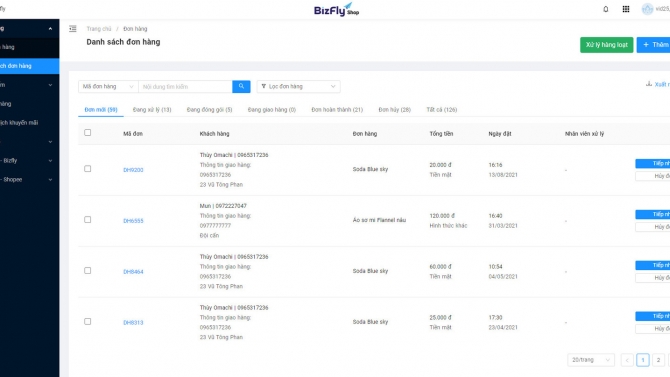Viewport: 670px width, 377px height.
Task: Open the Lọc đơn hàng filter dropdown
Action: 298,86
